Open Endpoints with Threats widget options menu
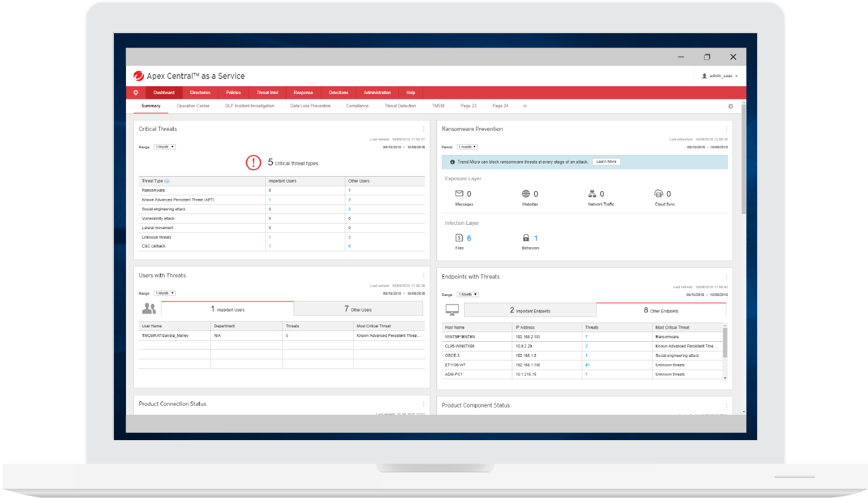 [726, 277]
